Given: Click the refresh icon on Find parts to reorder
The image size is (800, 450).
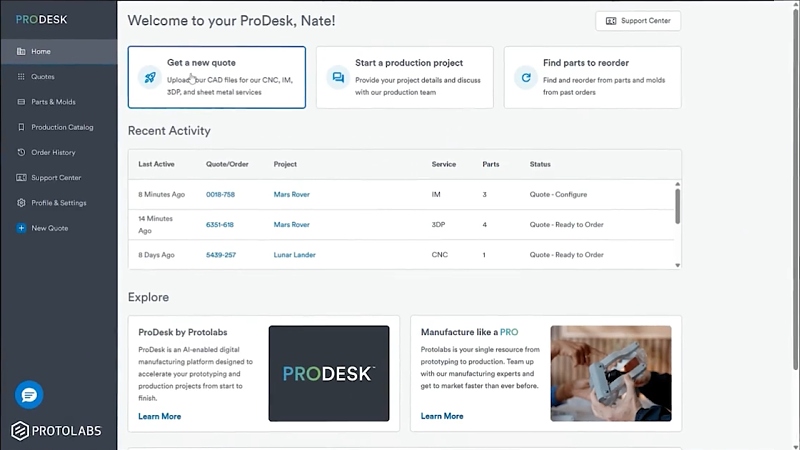Looking at the screenshot, I should [526, 78].
